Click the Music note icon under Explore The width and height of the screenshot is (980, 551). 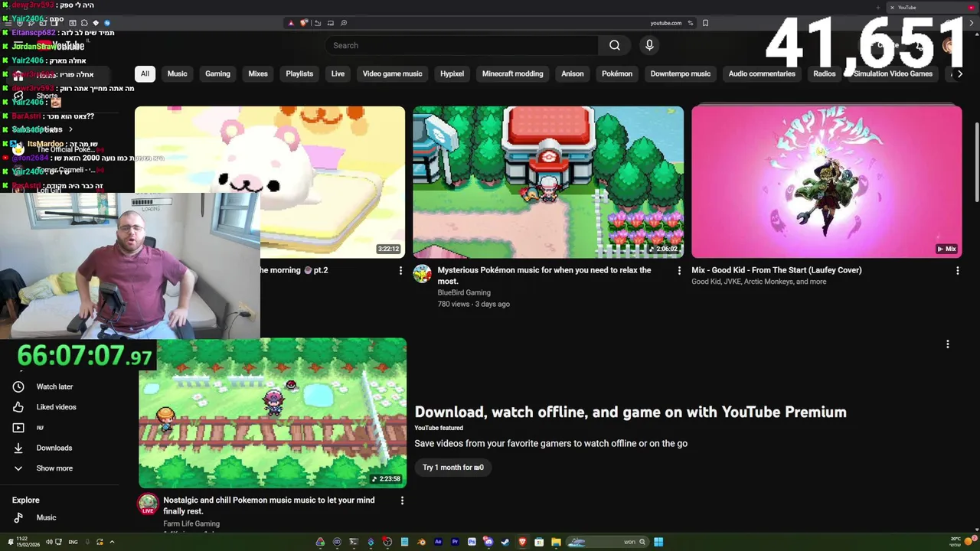coord(18,517)
